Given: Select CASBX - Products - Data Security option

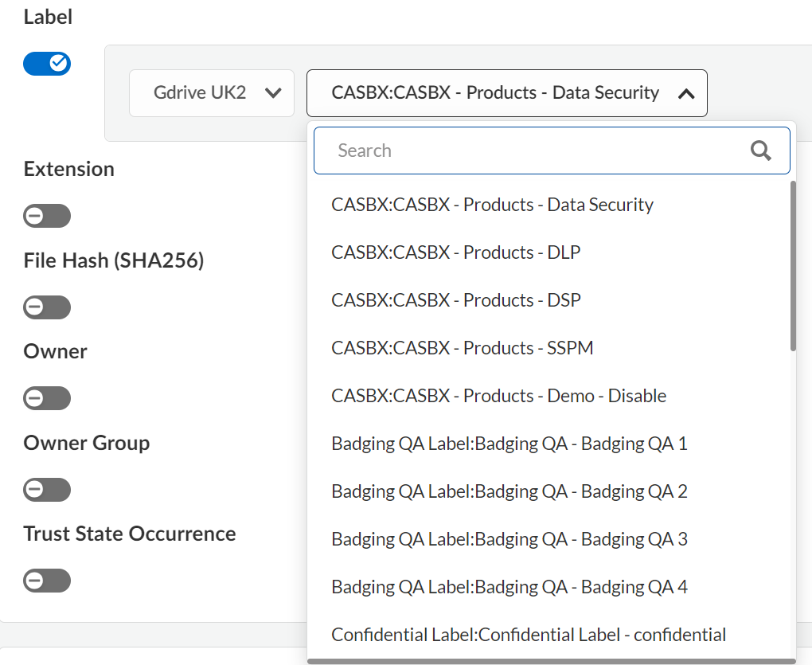Looking at the screenshot, I should 492,205.
